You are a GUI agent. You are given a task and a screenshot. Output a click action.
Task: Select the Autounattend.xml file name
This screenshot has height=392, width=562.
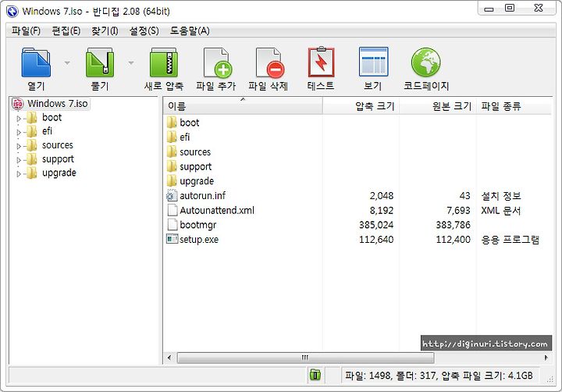[x=217, y=210]
